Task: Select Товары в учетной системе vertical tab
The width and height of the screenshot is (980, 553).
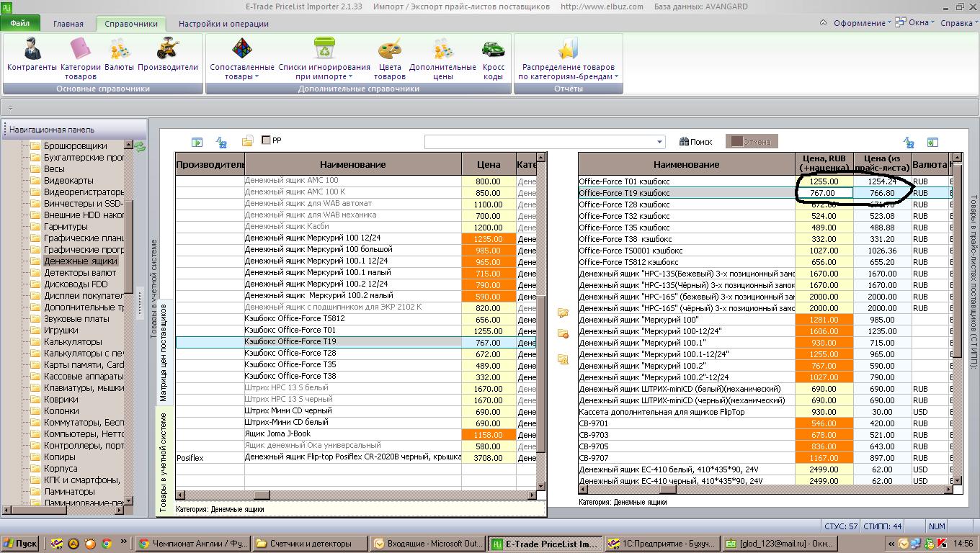Action: click(164, 462)
